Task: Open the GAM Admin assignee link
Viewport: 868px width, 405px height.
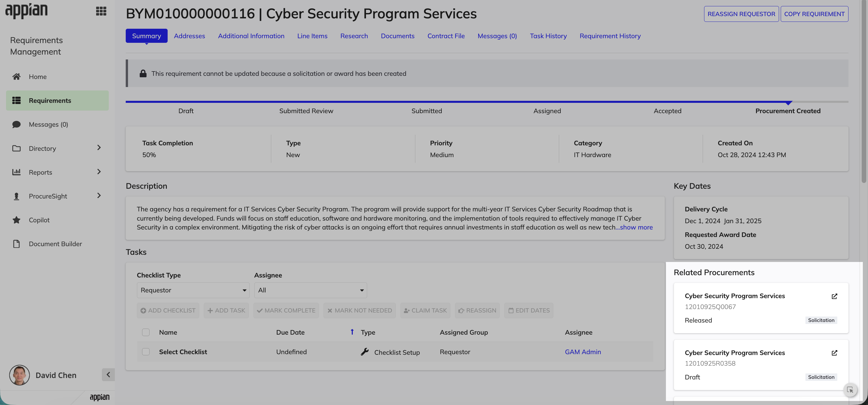Action: click(583, 352)
